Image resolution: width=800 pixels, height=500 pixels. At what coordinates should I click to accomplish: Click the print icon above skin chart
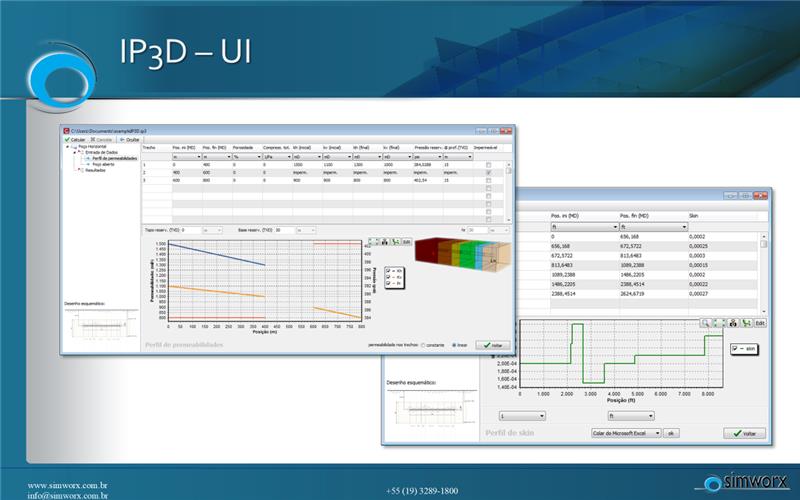click(x=731, y=323)
